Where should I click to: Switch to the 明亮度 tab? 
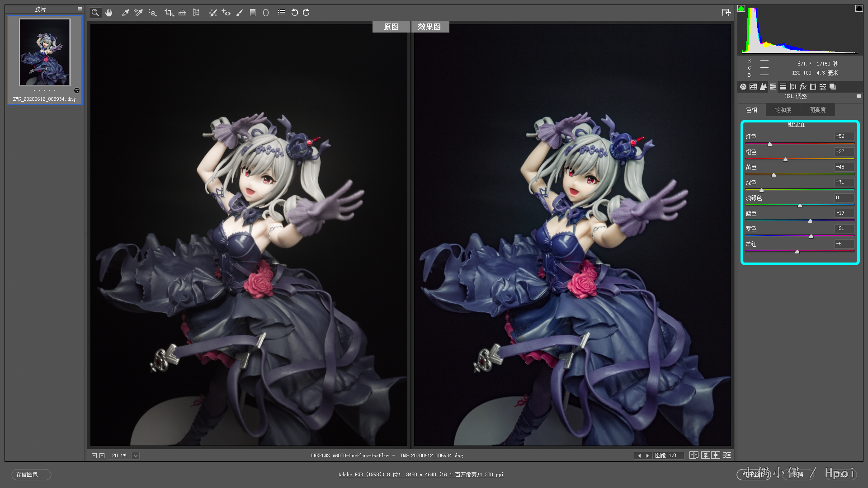click(817, 110)
